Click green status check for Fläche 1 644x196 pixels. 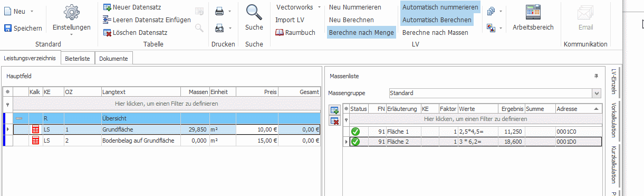coord(355,131)
